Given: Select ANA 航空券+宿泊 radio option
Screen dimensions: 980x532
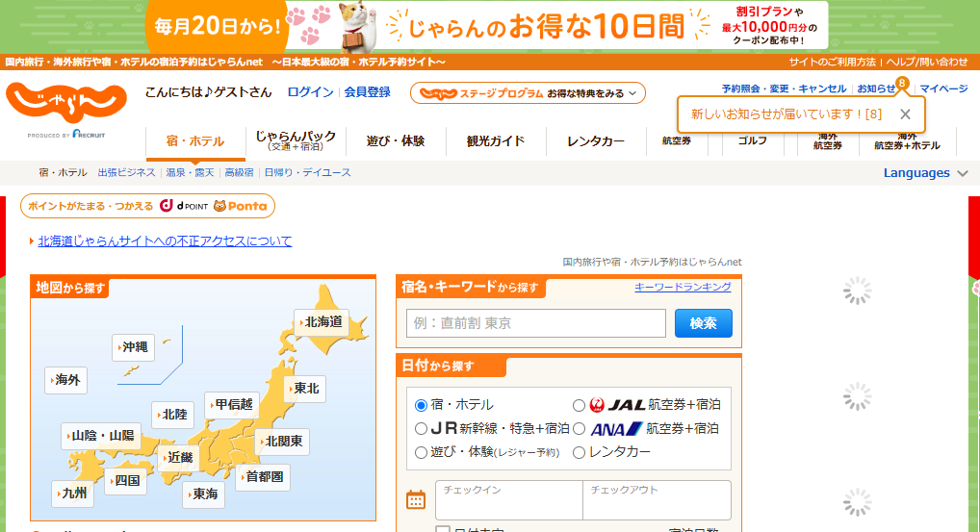Looking at the screenshot, I should tap(579, 429).
